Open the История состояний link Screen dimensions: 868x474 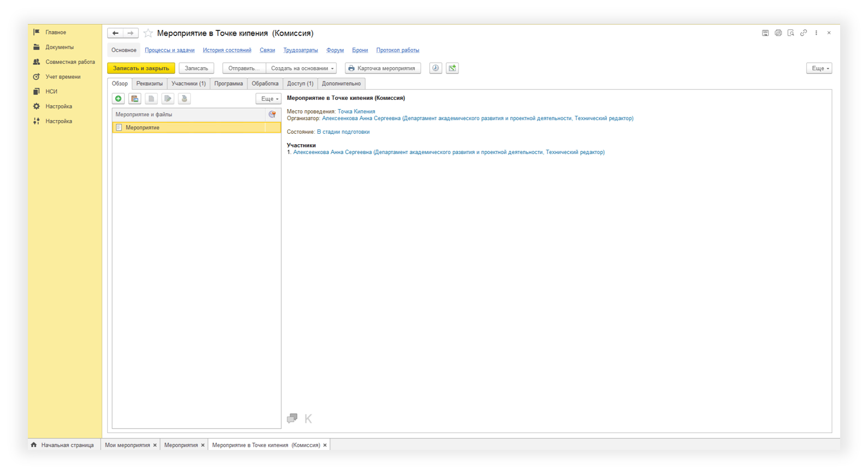(227, 50)
